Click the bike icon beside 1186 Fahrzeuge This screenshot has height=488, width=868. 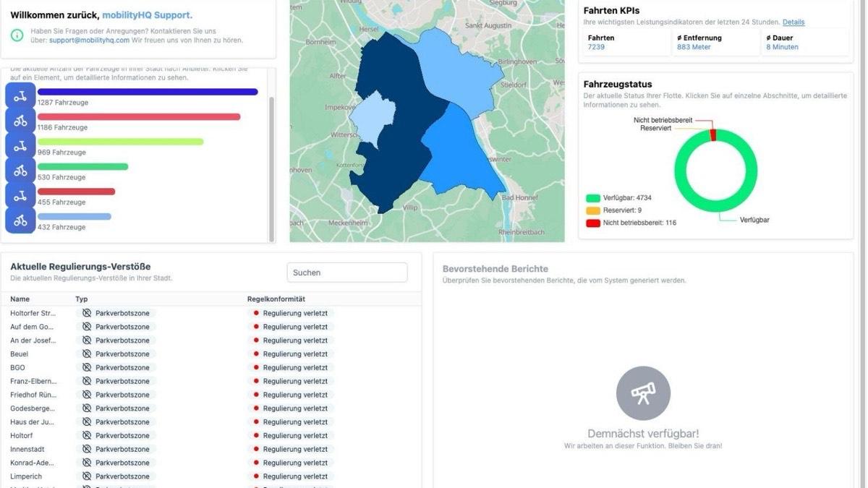point(20,121)
